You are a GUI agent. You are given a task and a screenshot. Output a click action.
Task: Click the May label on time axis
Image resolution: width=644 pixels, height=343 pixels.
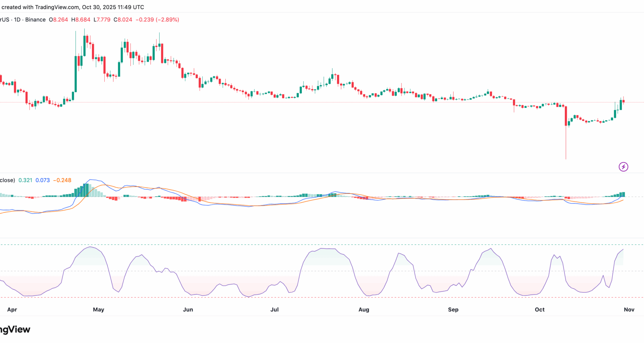[99, 310]
